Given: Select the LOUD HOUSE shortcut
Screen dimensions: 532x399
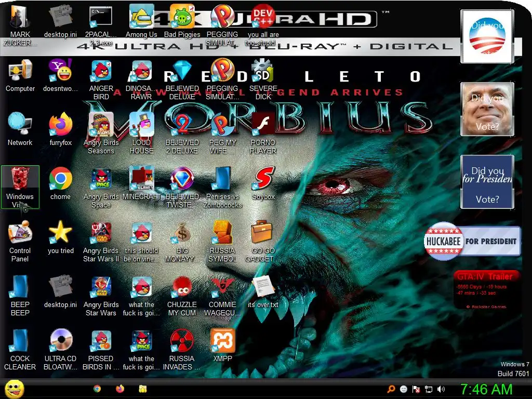Looking at the screenshot, I should (x=141, y=133).
